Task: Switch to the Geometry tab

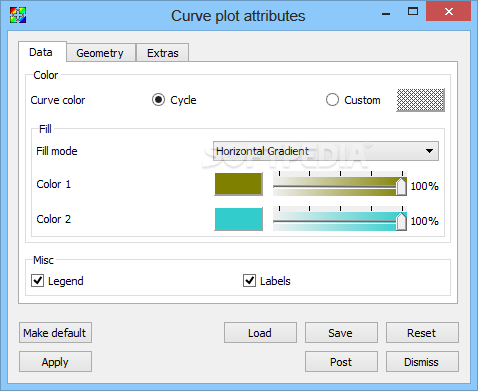Action: point(100,53)
